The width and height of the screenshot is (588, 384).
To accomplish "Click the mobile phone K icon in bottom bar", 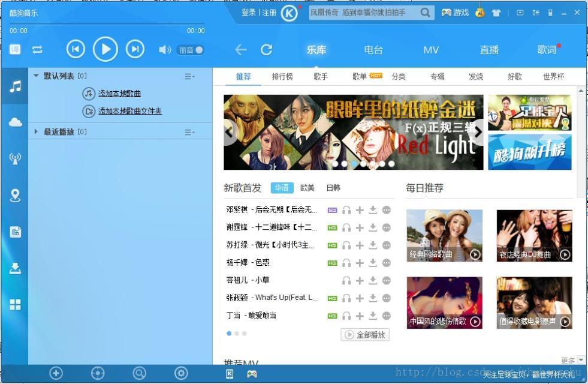I will (x=230, y=374).
